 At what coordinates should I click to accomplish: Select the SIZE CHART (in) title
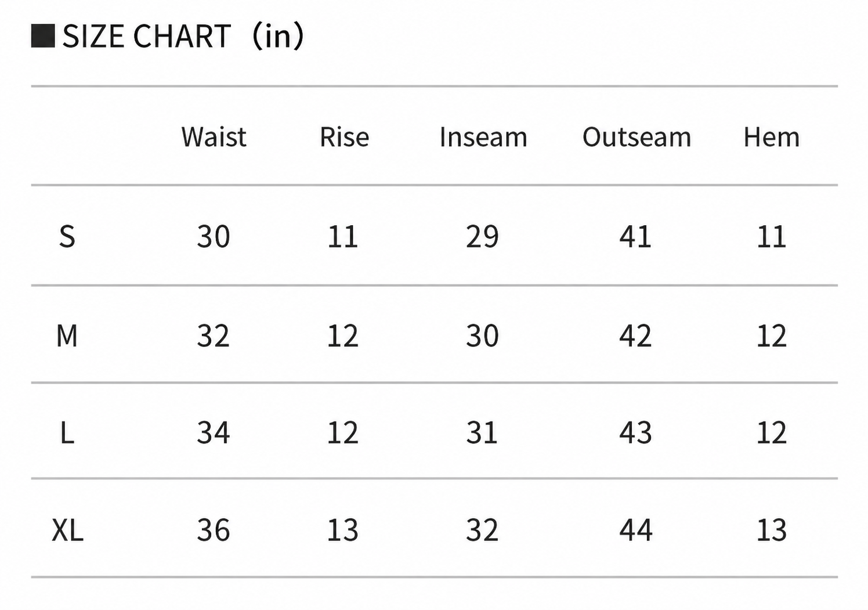183,36
